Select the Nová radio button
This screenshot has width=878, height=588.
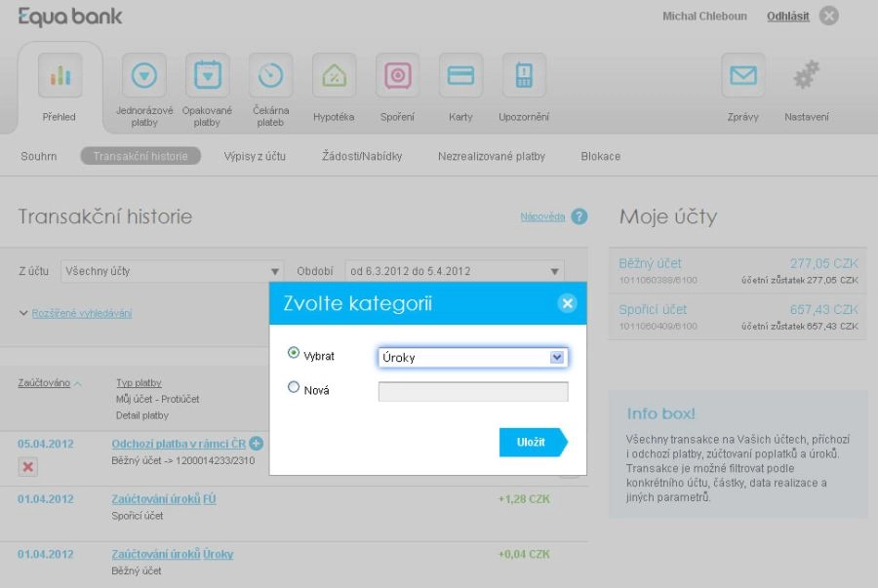pyautogui.click(x=294, y=387)
